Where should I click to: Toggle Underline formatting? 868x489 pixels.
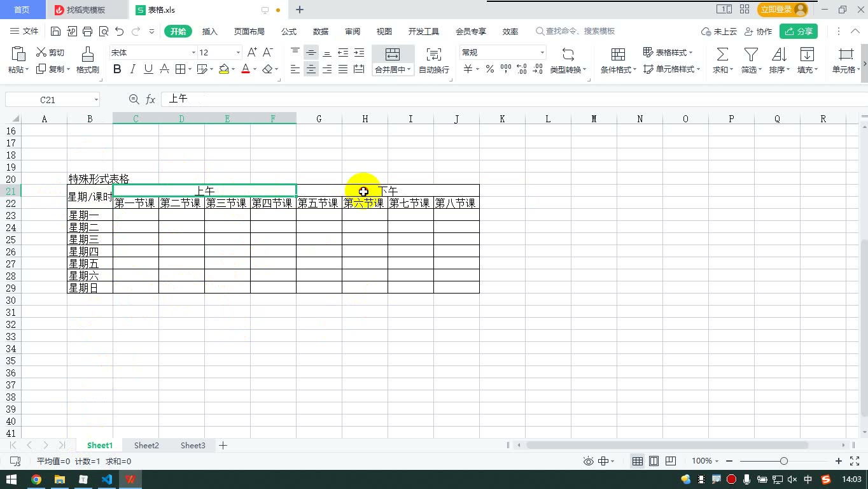tap(148, 69)
